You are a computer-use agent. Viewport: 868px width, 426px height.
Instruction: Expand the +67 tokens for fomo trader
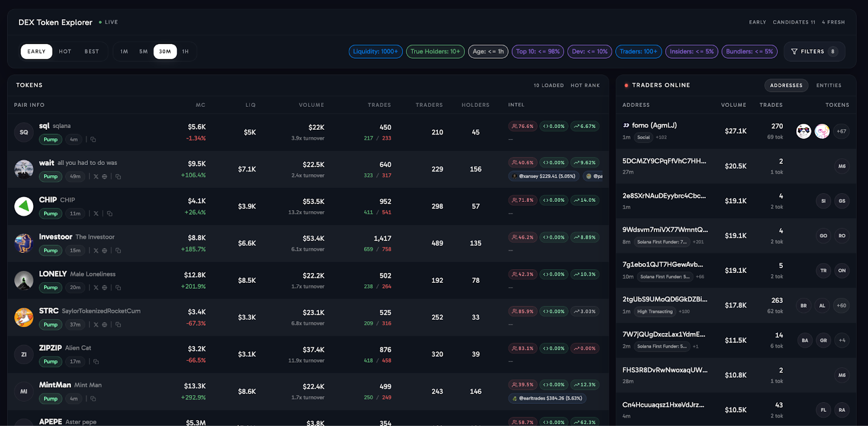(841, 131)
